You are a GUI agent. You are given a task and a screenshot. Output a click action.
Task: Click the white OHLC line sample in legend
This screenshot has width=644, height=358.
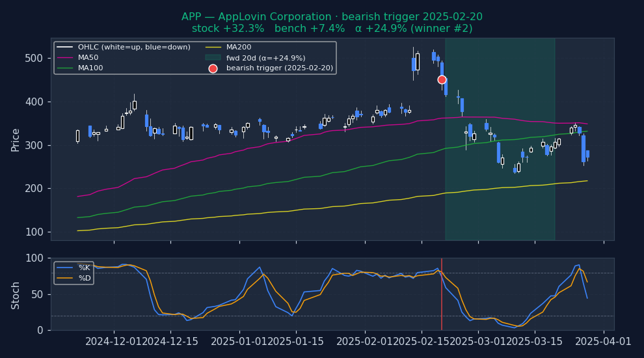click(x=65, y=48)
